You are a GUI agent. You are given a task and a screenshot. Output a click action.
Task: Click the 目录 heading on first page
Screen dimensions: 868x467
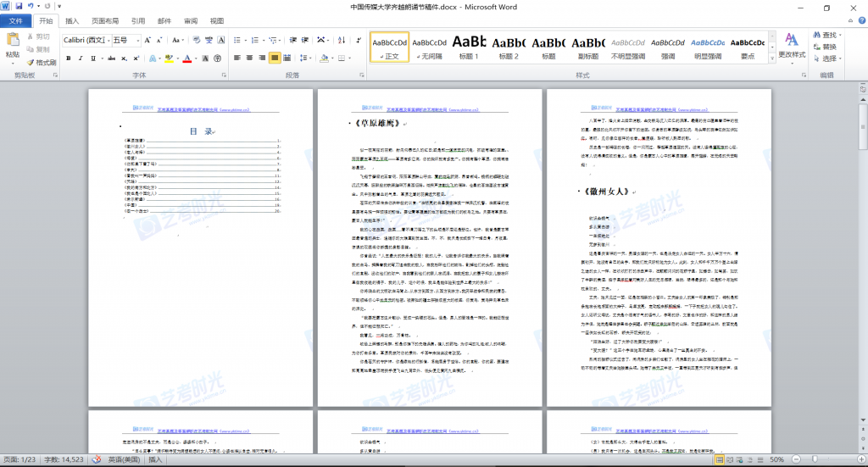pyautogui.click(x=200, y=131)
